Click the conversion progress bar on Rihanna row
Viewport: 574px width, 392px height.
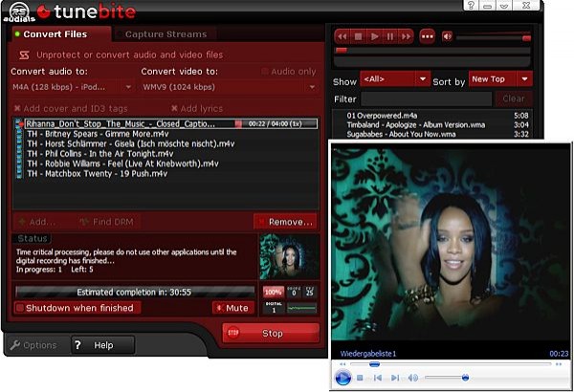[276, 123]
